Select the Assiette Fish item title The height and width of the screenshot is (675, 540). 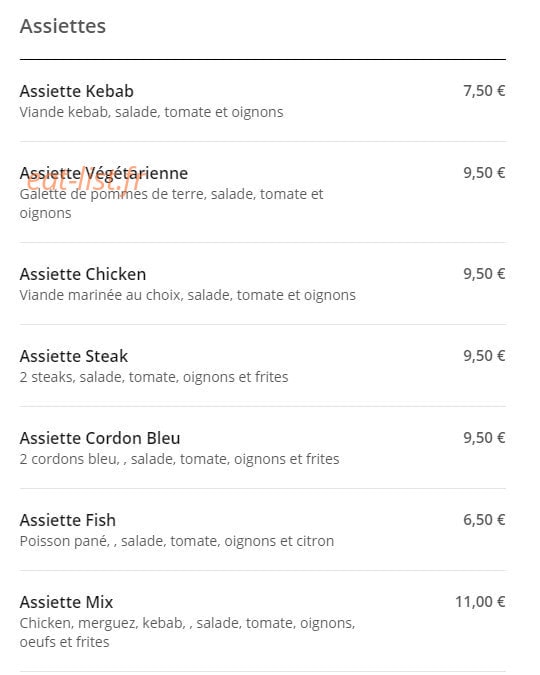click(x=68, y=520)
